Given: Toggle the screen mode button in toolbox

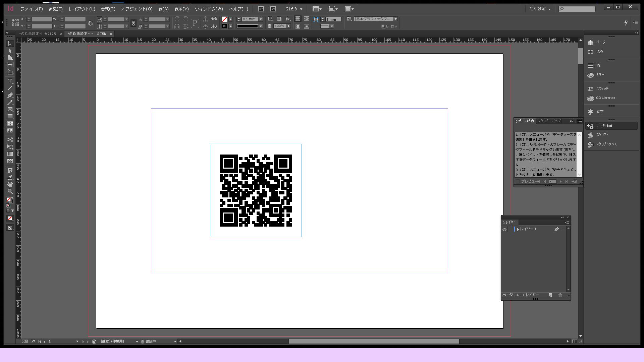Looking at the screenshot, I should [x=10, y=228].
